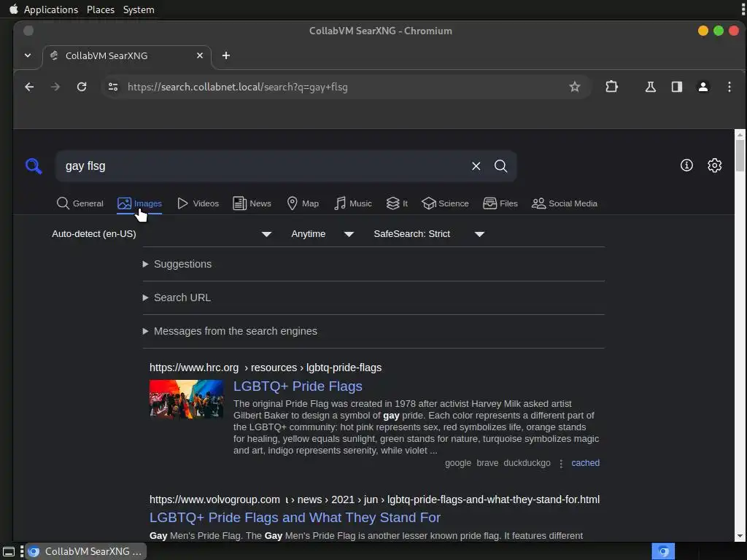Clear the search query with the X
Screen dimensions: 747x560
(x=476, y=166)
